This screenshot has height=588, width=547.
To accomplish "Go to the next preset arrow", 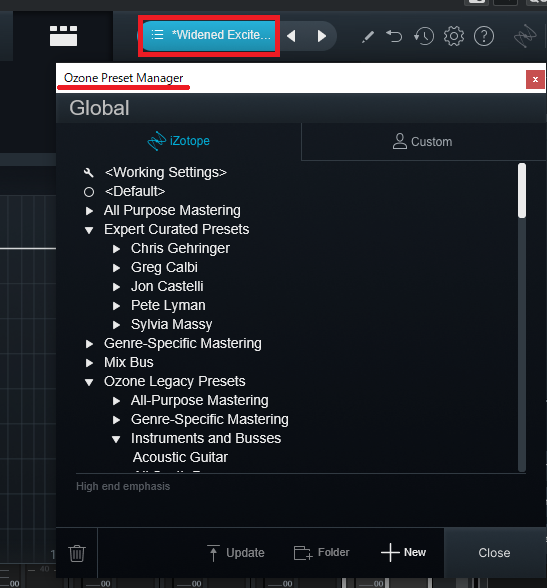I will (321, 36).
